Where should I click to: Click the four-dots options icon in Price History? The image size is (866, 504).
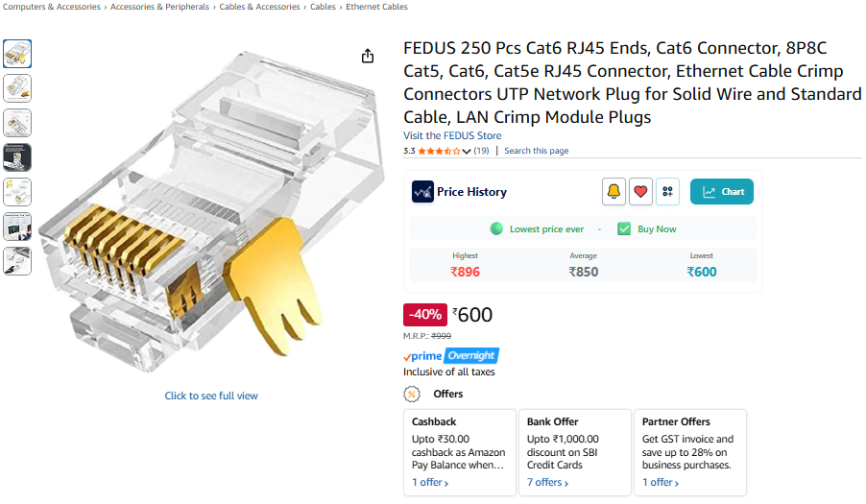[x=667, y=192]
